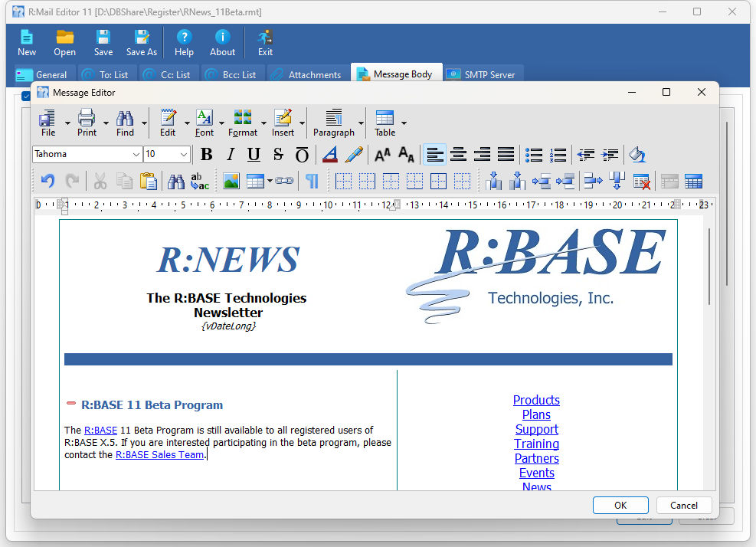Image resolution: width=756 pixels, height=547 pixels.
Task: Click the Paste clipboard icon
Action: tap(149, 182)
